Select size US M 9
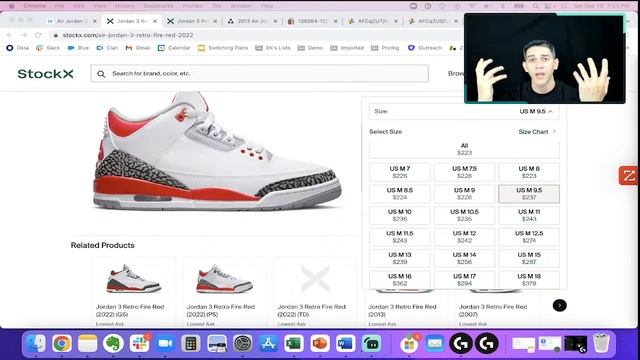Viewport: 640px width, 360px height. [464, 194]
